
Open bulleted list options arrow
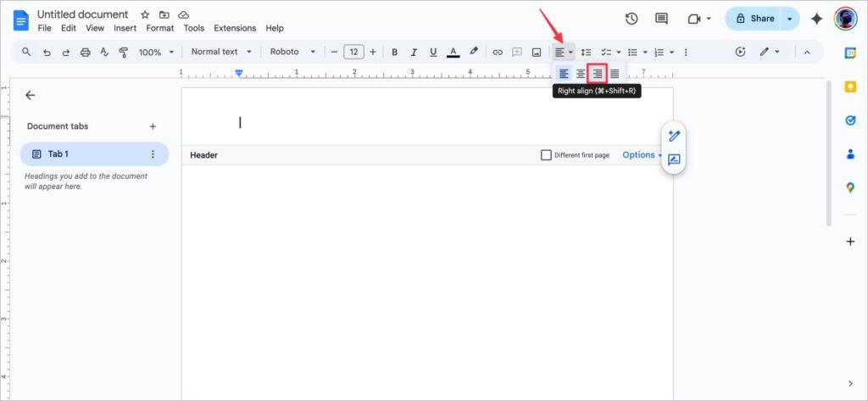point(645,52)
